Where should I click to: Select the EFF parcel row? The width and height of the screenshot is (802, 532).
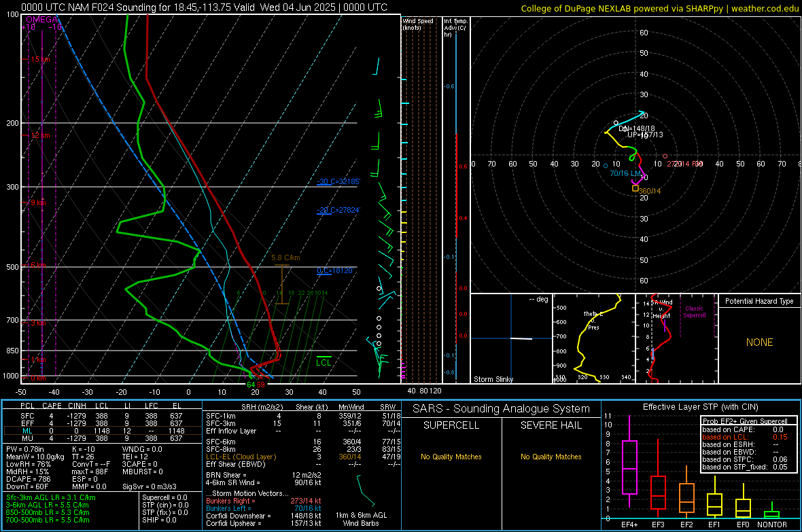pyautogui.click(x=102, y=423)
